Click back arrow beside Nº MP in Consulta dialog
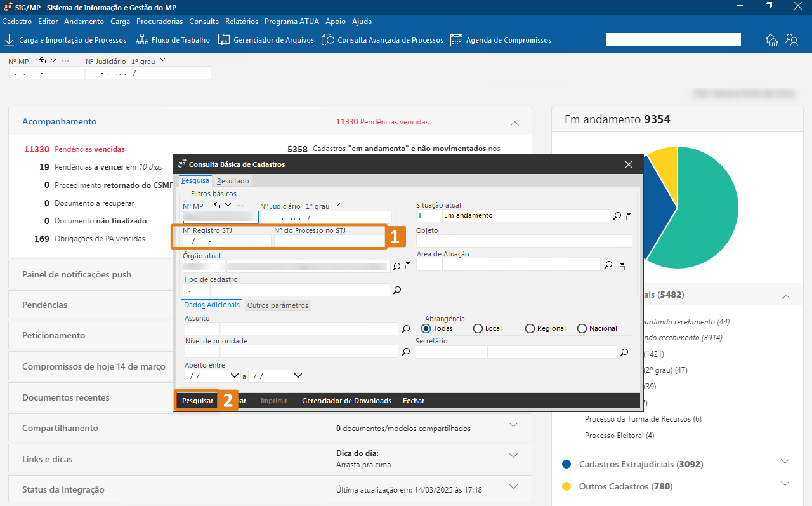This screenshot has width=812, height=506. [217, 205]
